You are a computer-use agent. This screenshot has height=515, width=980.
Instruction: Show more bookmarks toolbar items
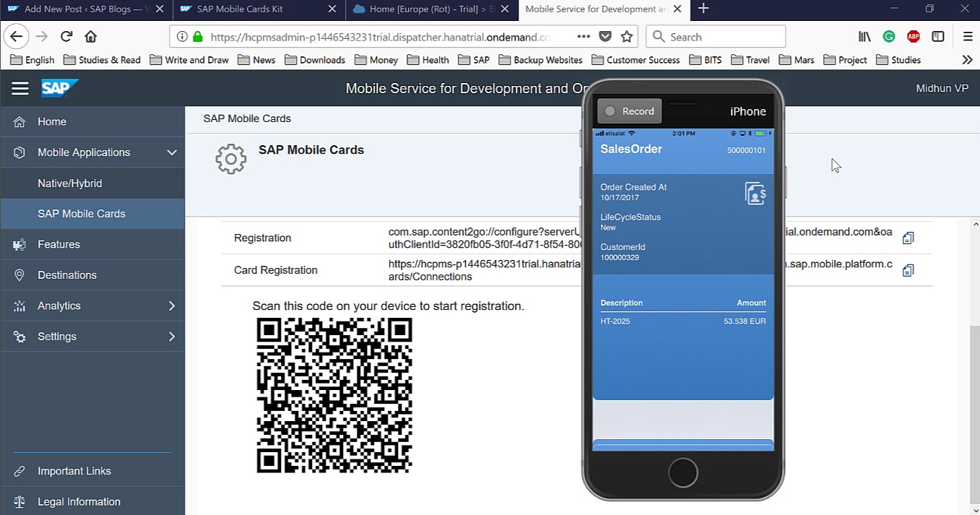coord(968,60)
